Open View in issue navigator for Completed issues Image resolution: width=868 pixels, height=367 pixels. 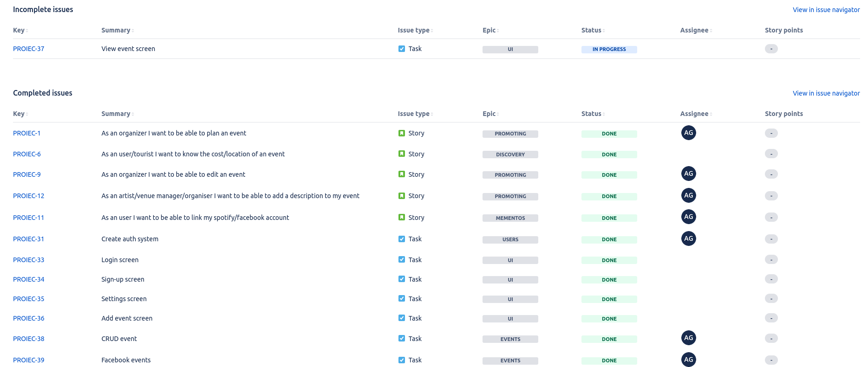(826, 93)
